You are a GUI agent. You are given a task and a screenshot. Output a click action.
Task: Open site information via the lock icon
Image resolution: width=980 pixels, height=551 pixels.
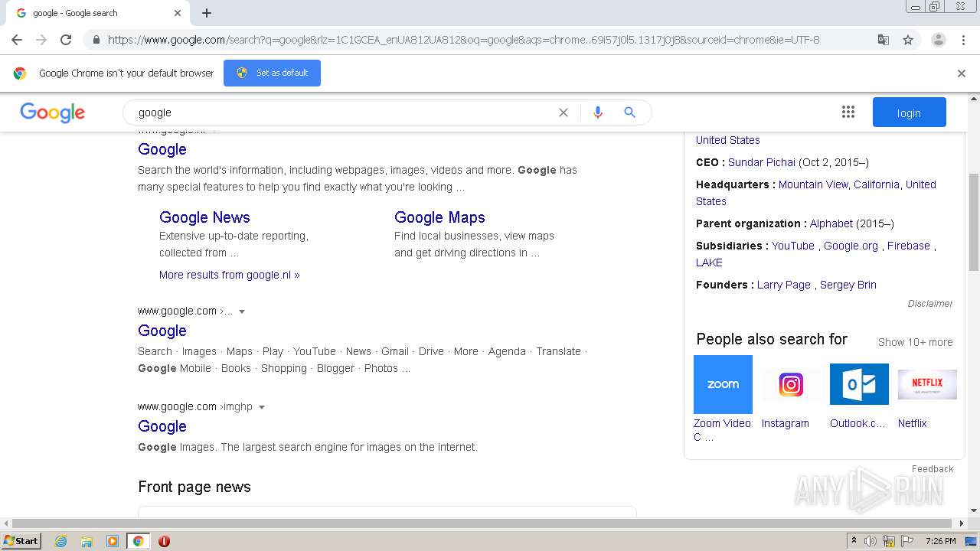click(x=96, y=40)
